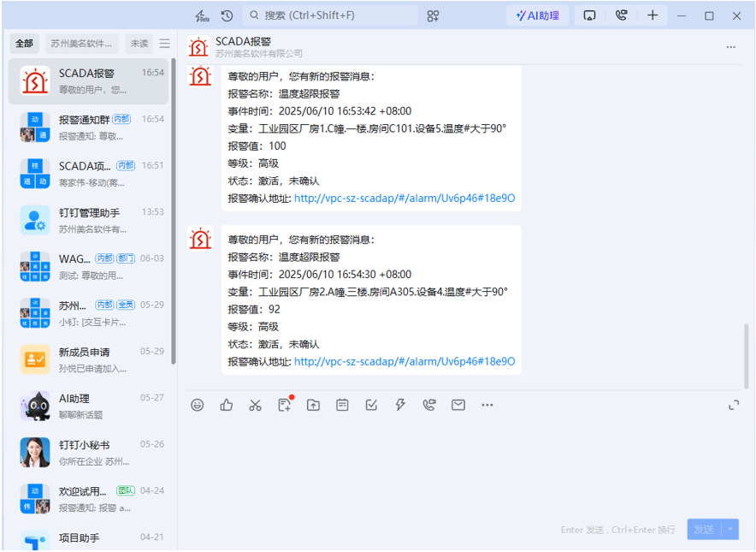The height and width of the screenshot is (552, 756).
Task: Open the conversation list filter menu
Action: [165, 44]
